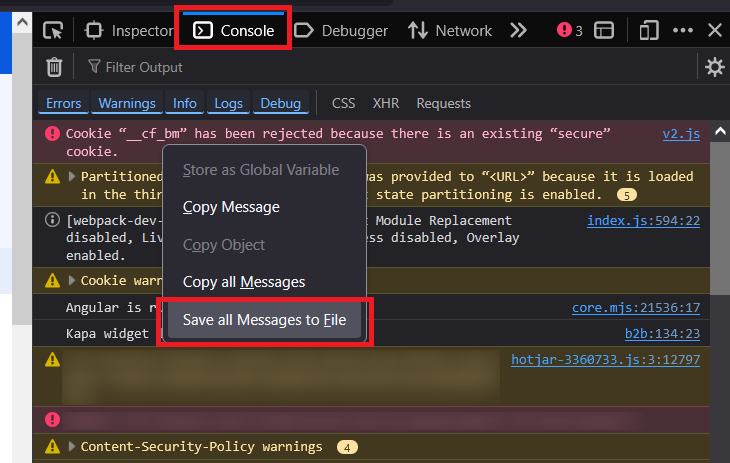Switch to the Debugger tab
The width and height of the screenshot is (730, 463).
pos(341,31)
